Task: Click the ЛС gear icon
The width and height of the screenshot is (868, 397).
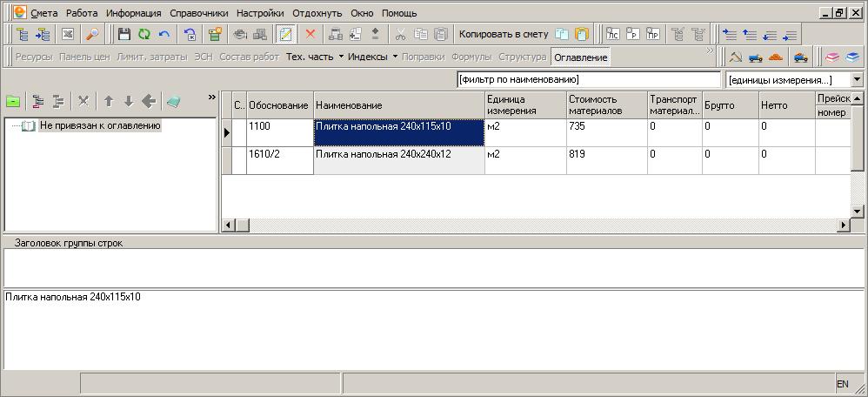Action: click(x=612, y=34)
